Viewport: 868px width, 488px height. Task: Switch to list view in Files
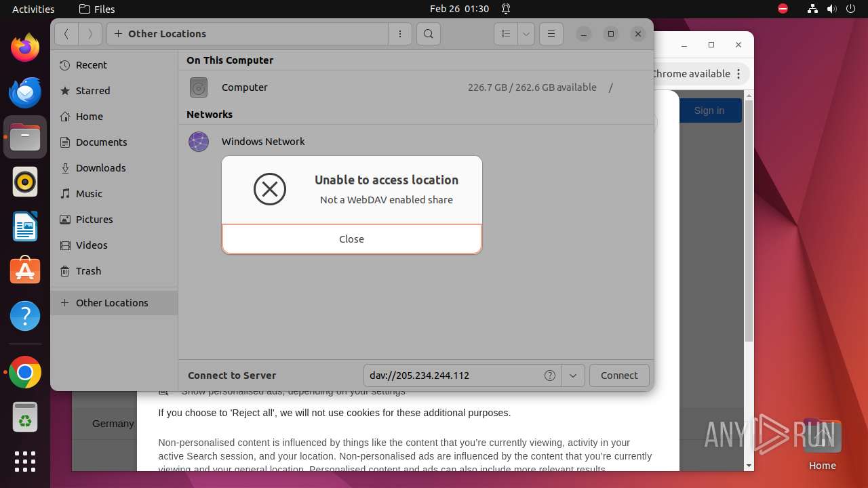(506, 34)
